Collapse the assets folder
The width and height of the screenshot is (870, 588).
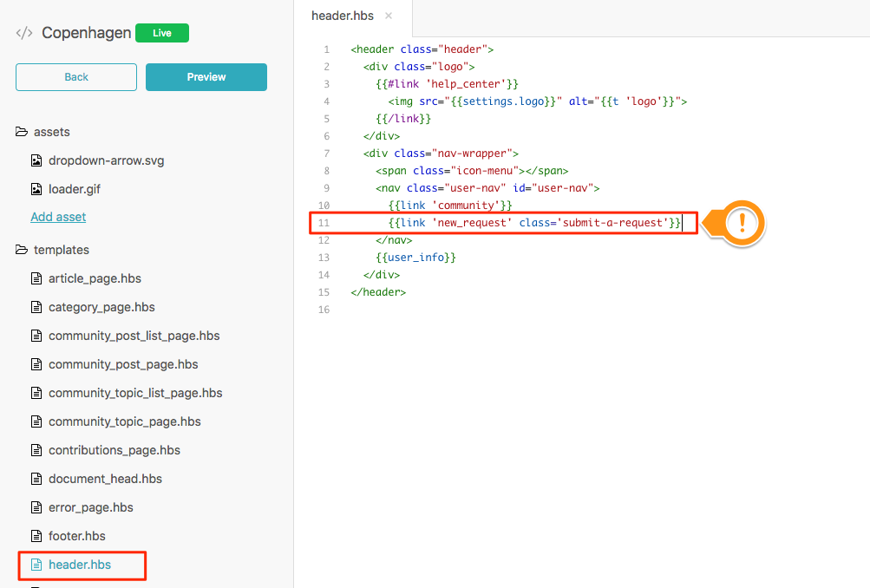click(23, 132)
